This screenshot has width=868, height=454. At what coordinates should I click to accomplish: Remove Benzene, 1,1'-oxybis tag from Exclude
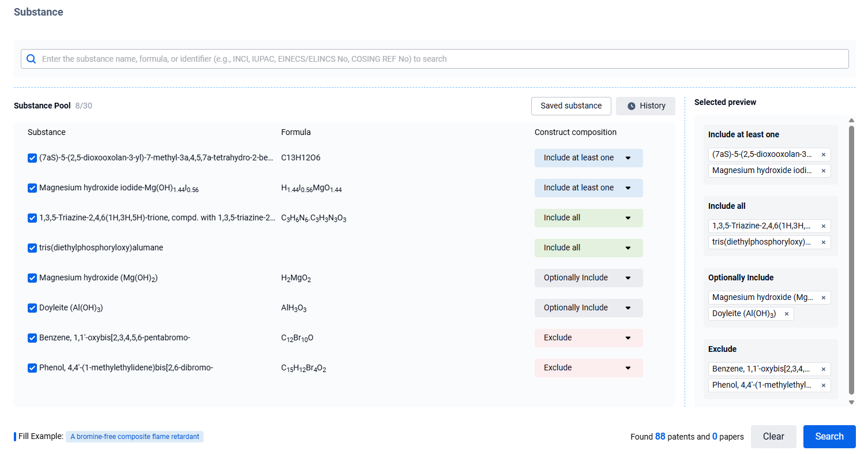coord(824,369)
